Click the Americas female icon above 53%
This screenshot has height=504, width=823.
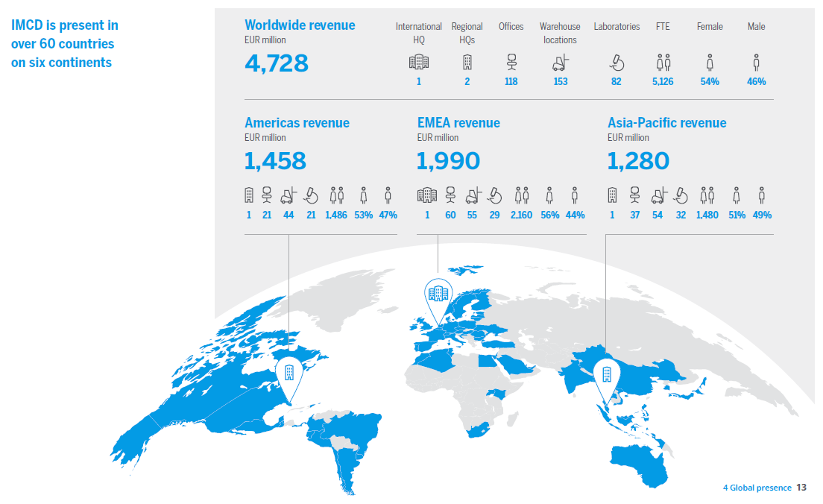click(363, 195)
